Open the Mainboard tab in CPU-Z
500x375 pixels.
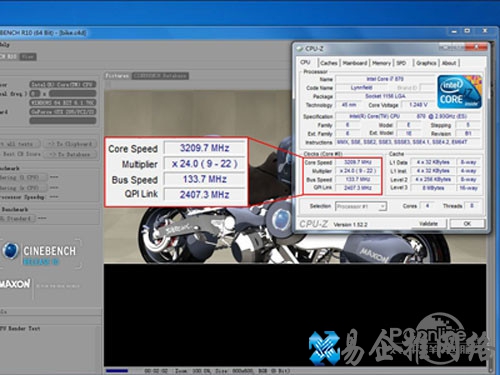pyautogui.click(x=355, y=63)
